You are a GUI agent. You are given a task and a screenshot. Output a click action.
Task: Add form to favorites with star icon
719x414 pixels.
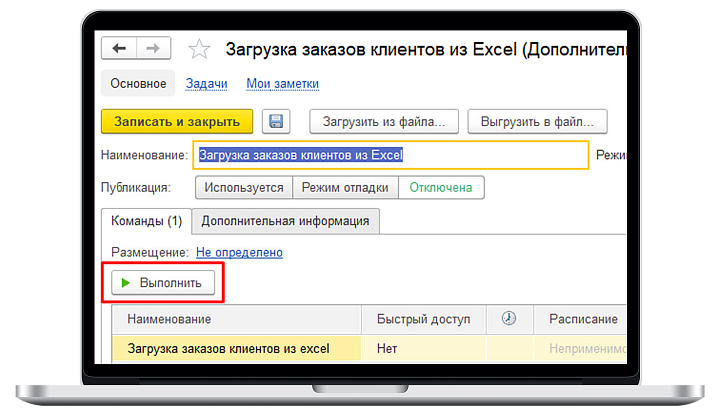click(200, 49)
